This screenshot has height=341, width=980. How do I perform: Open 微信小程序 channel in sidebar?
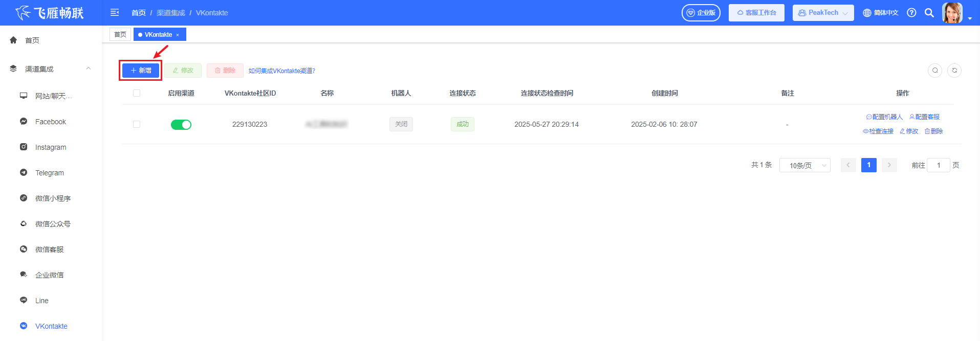coord(53,198)
